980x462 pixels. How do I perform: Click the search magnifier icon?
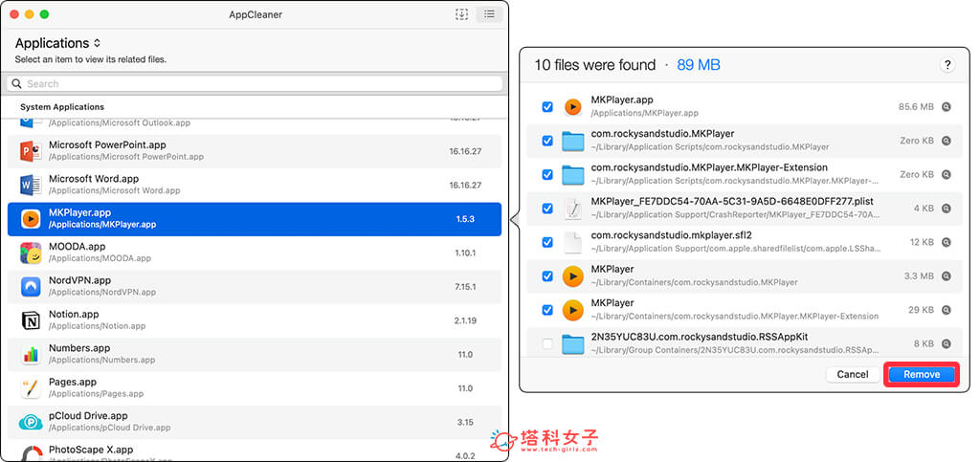[x=16, y=83]
